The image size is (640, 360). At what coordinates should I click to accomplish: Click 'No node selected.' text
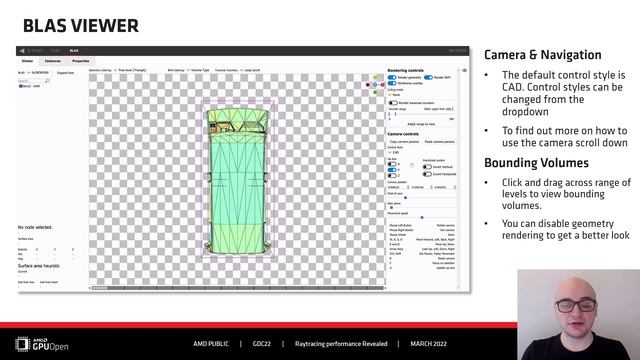coord(35,227)
